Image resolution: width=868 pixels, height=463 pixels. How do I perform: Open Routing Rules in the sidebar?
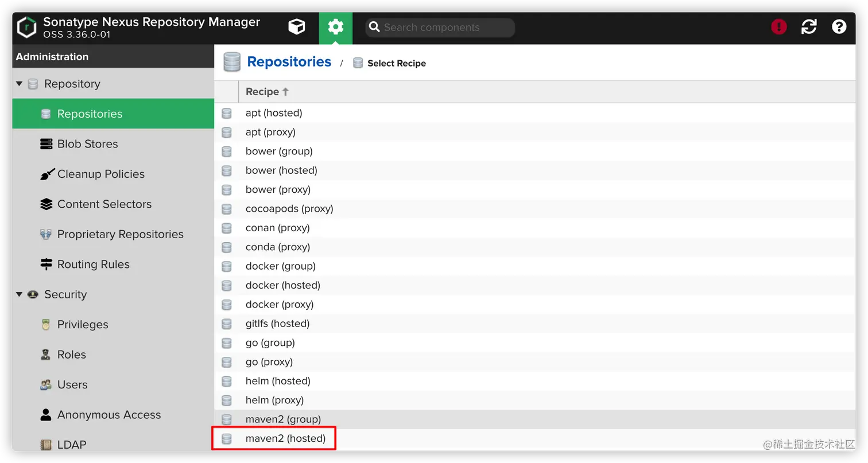(x=113, y=264)
